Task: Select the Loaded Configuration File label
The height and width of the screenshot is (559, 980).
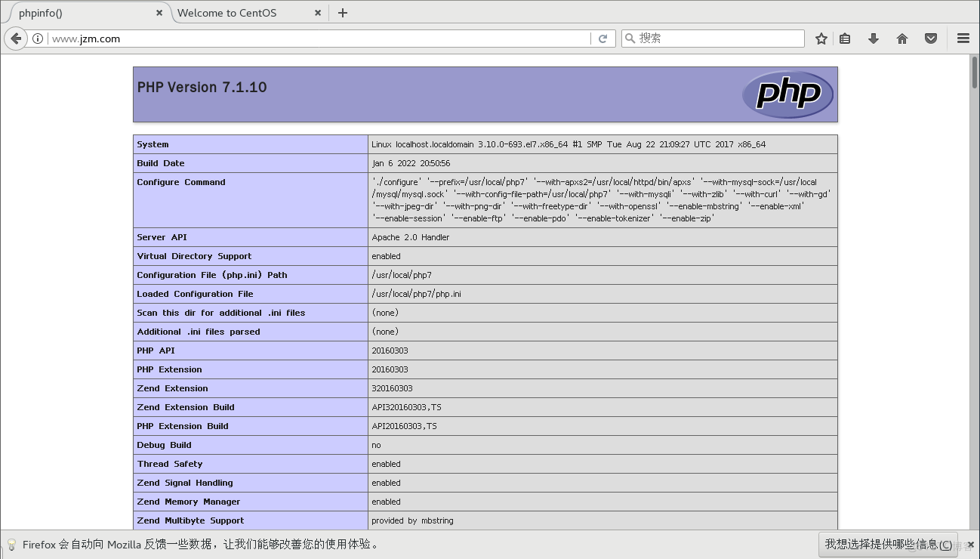Action: click(195, 294)
